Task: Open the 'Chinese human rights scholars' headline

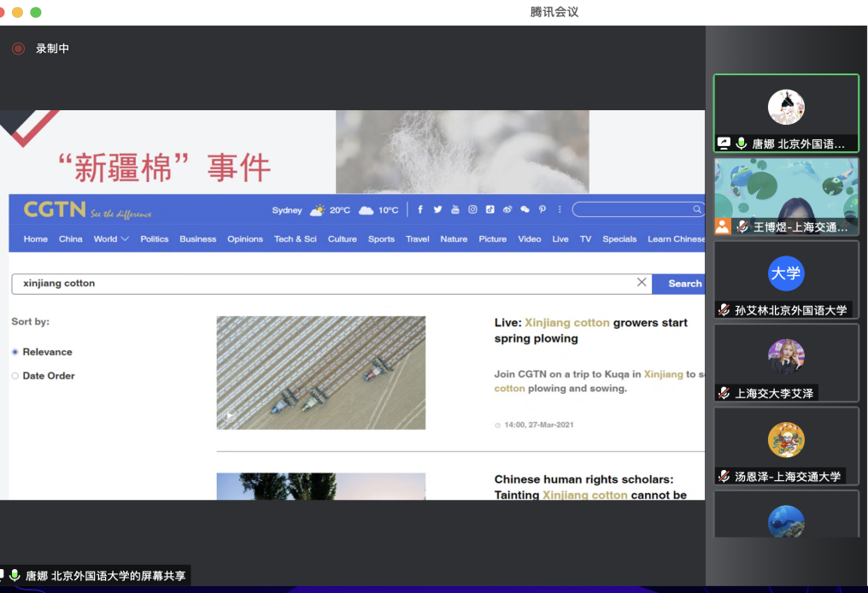Action: tap(590, 487)
